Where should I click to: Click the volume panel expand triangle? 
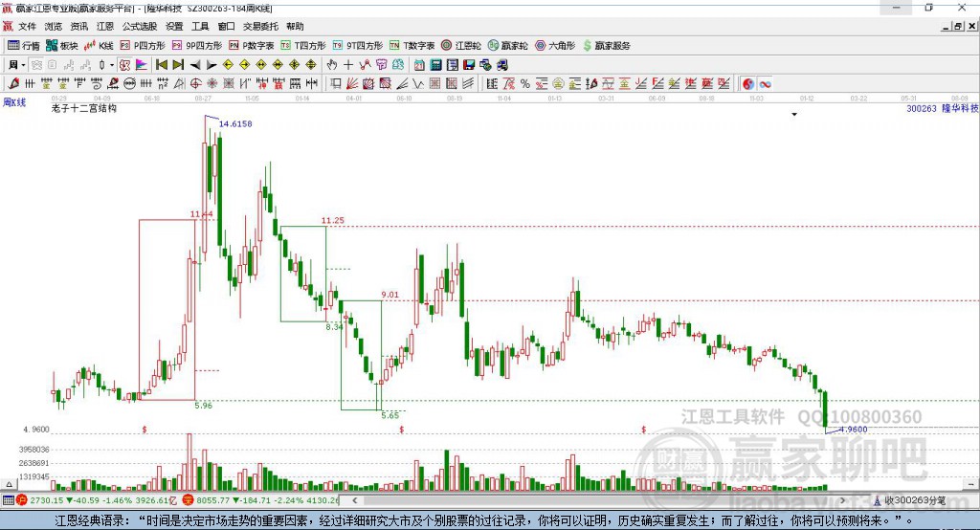click(x=9, y=484)
